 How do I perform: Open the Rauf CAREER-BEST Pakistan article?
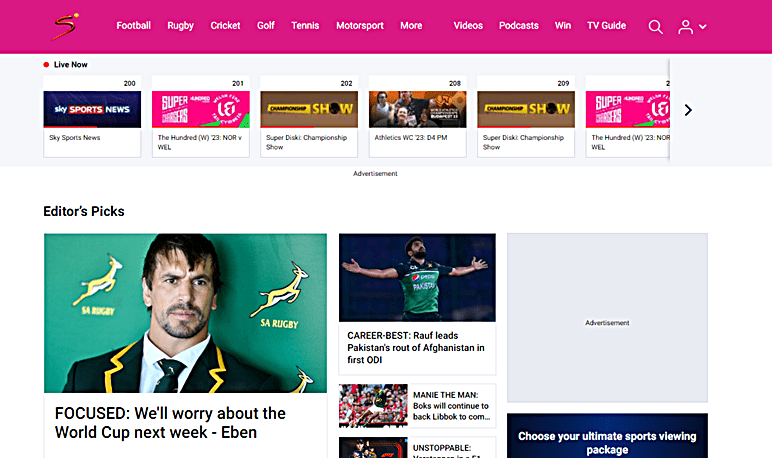tap(416, 347)
